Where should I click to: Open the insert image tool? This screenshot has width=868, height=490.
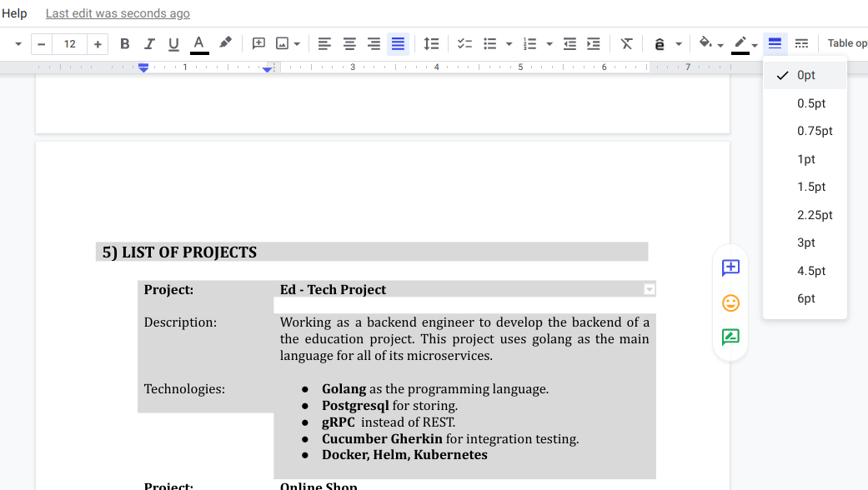(281, 43)
